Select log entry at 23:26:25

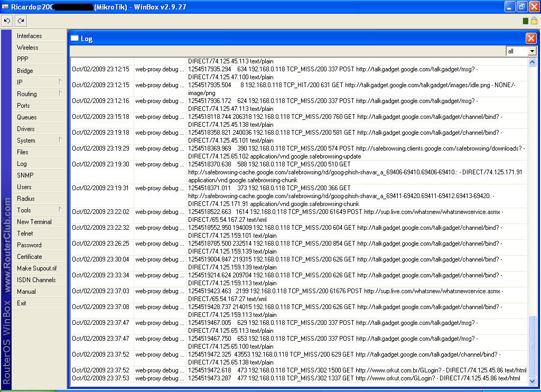(x=299, y=247)
